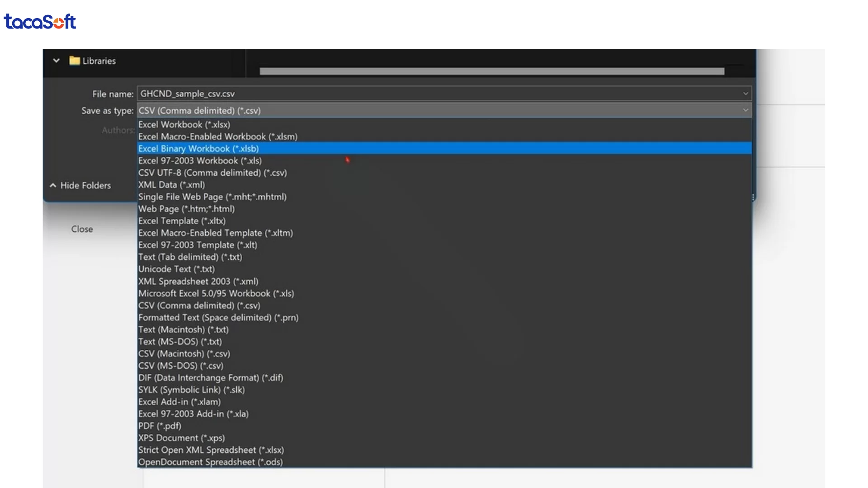Pick XML Spreadsheet 2003 (*.xml)
Image resolution: width=868 pixels, height=488 pixels.
click(444, 281)
